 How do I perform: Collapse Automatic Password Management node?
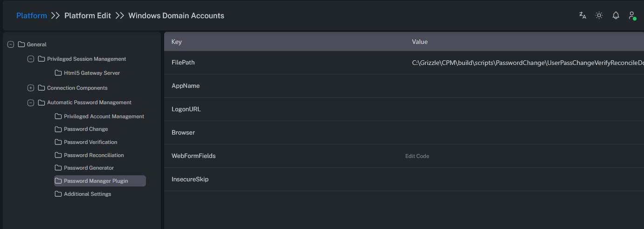pyautogui.click(x=31, y=102)
